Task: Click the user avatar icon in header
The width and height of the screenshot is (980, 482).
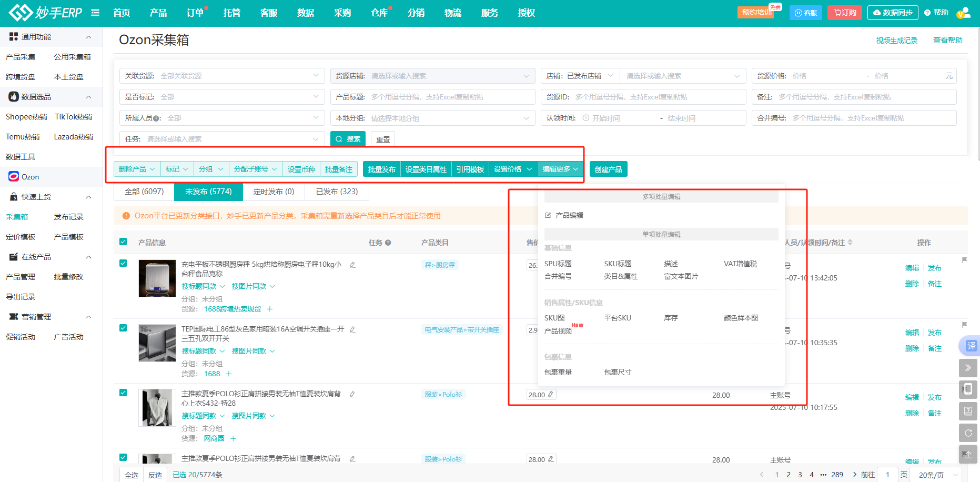Action: [x=963, y=13]
